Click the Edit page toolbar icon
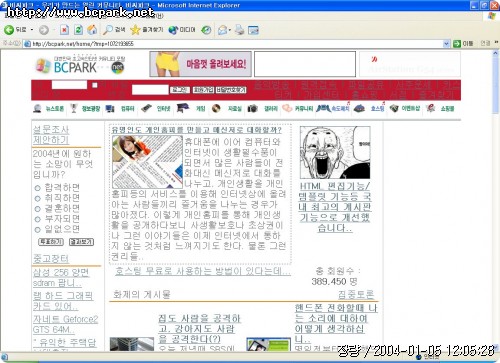This screenshot has height=363, width=500. [x=253, y=30]
